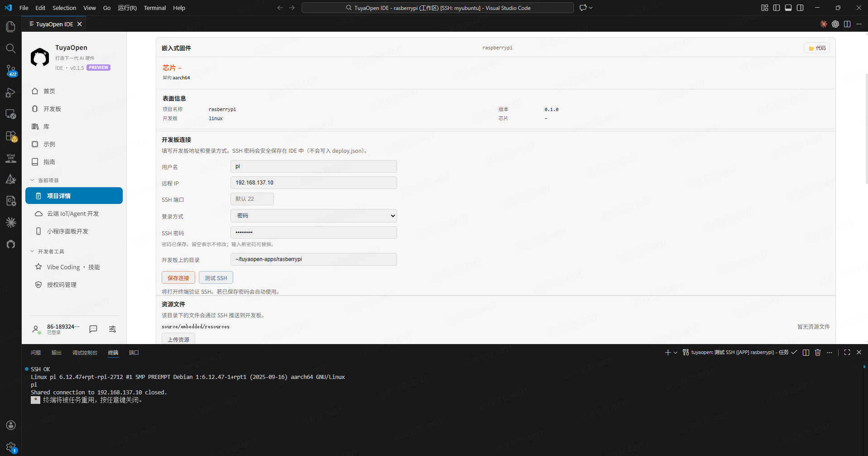The width and height of the screenshot is (868, 456).
Task: Open the launch profile dropdown next to plus
Action: coord(676,352)
